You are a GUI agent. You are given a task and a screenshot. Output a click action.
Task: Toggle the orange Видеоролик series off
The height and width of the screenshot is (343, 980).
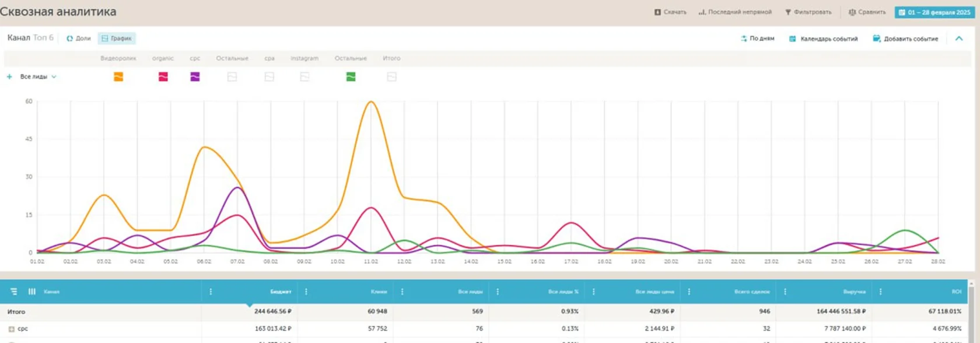[118, 77]
